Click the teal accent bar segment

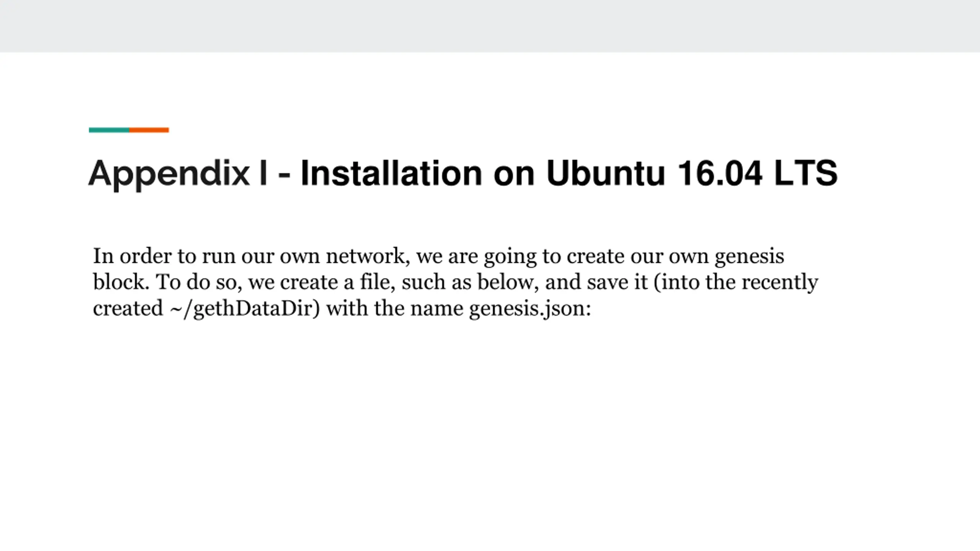click(109, 130)
